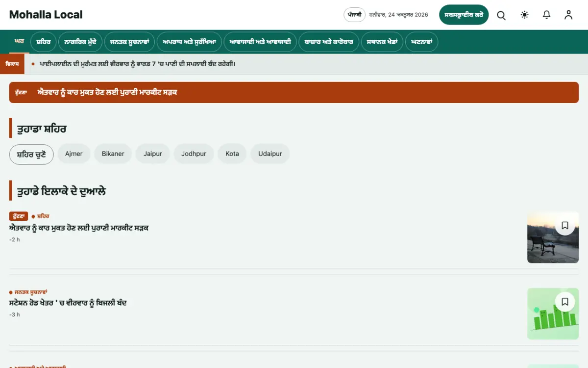Select the Jodhpur city chip
The height and width of the screenshot is (368, 588).
click(194, 154)
